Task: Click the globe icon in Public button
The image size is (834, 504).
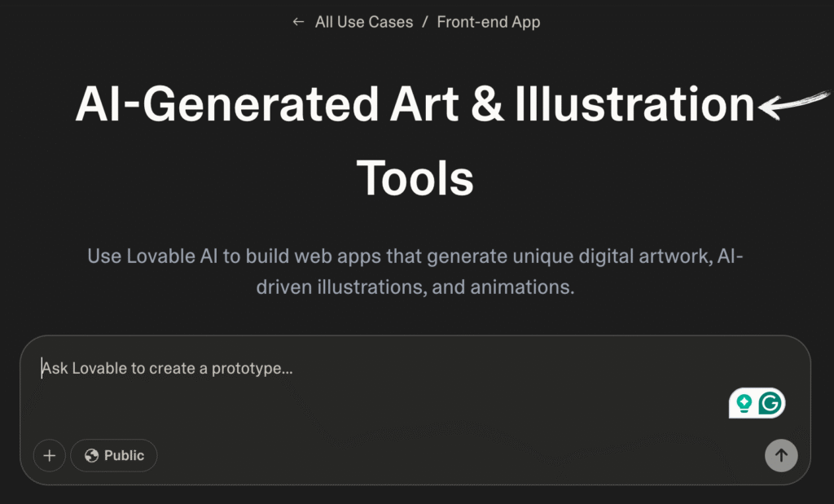Action: click(x=91, y=456)
